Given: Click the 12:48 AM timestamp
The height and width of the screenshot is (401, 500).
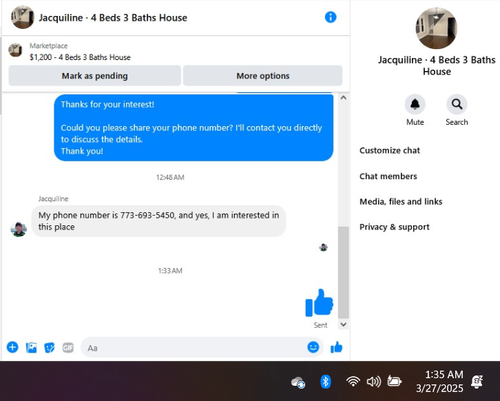Looking at the screenshot, I should [x=170, y=177].
